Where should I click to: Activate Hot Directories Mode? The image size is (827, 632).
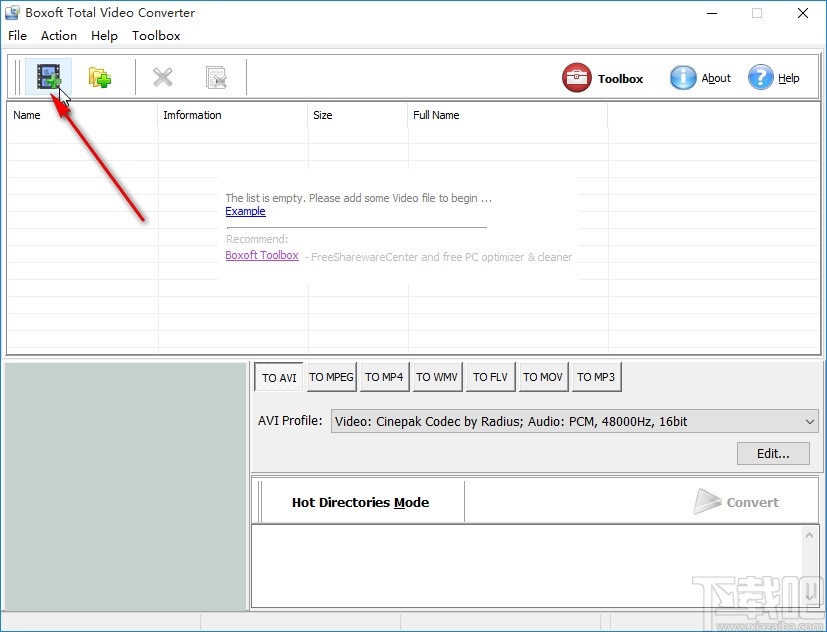tap(359, 502)
